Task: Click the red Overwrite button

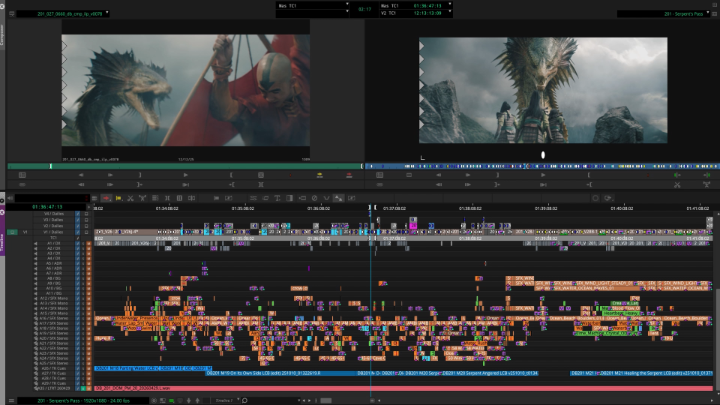Action: click(349, 175)
